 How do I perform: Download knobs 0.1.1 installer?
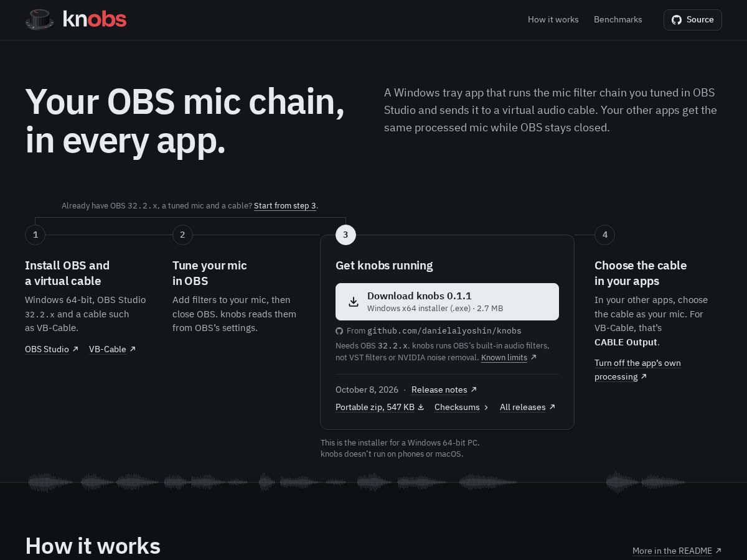(447, 302)
